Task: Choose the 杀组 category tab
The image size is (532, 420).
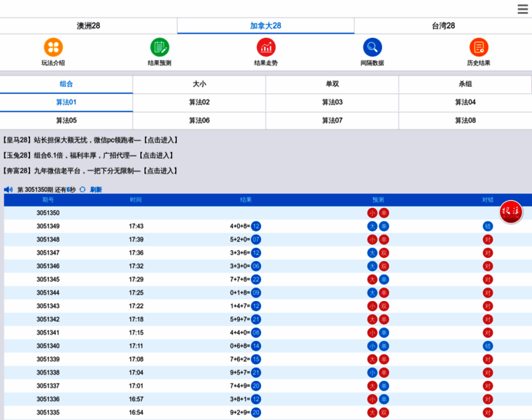Action: coord(465,84)
